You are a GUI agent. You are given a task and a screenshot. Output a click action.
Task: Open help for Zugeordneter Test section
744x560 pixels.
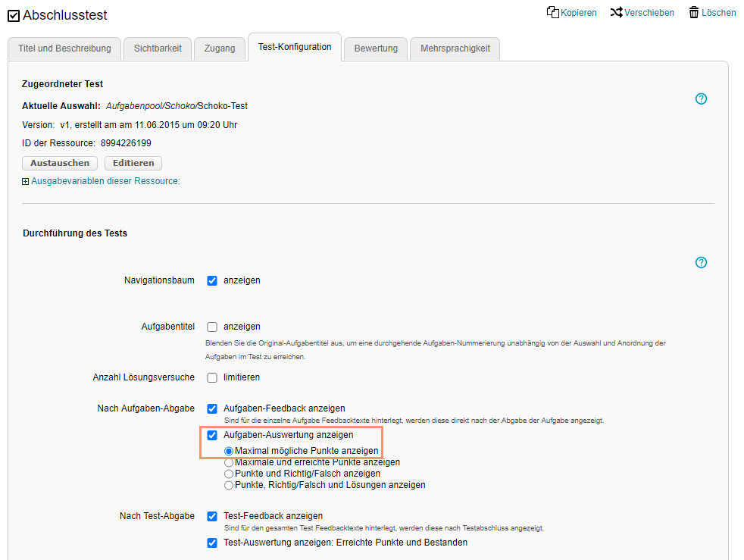(701, 99)
